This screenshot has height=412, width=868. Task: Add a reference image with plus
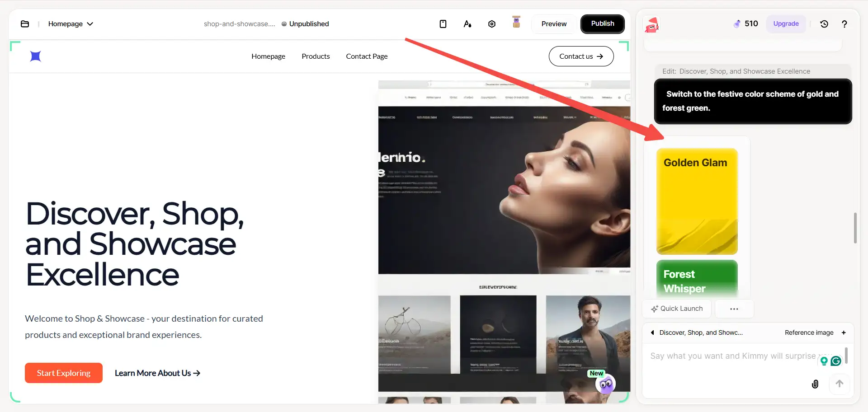coord(844,332)
